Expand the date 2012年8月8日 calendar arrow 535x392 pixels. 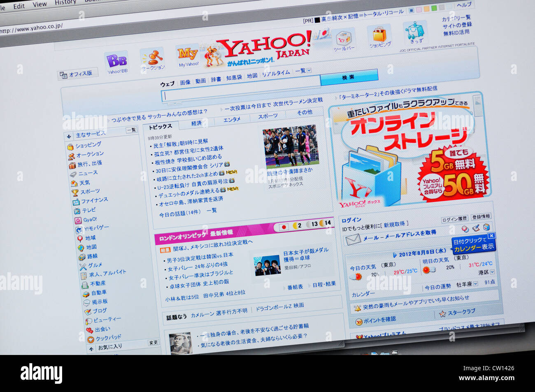point(394,255)
